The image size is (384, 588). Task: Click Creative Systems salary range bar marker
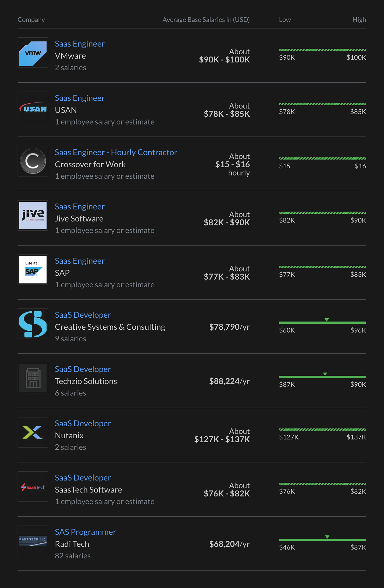coord(327,320)
